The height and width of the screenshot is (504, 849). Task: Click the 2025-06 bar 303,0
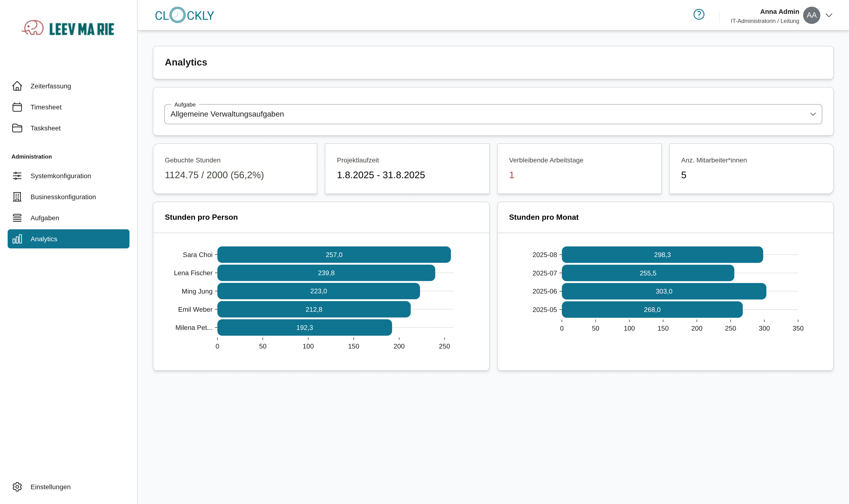point(664,291)
